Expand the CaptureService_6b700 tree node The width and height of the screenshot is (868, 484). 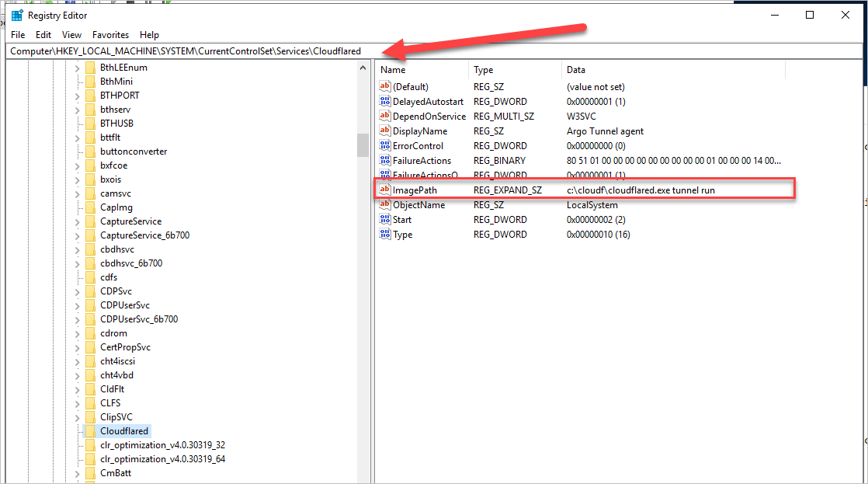[77, 236]
